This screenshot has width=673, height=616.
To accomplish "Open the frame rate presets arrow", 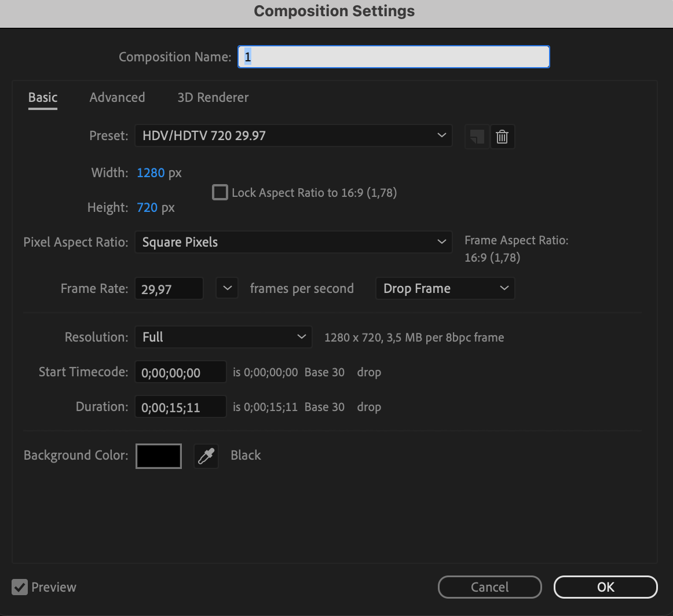I will coord(227,288).
